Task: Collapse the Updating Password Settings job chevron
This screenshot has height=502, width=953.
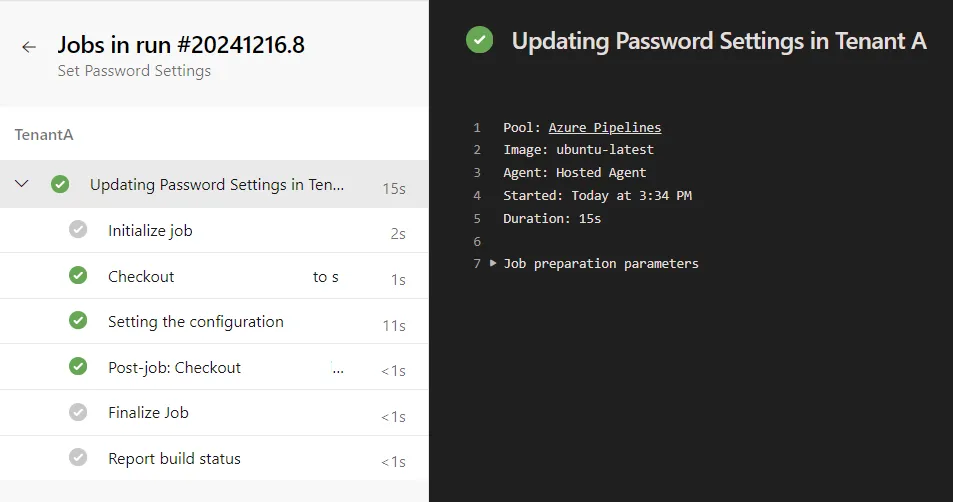Action: click(x=22, y=184)
